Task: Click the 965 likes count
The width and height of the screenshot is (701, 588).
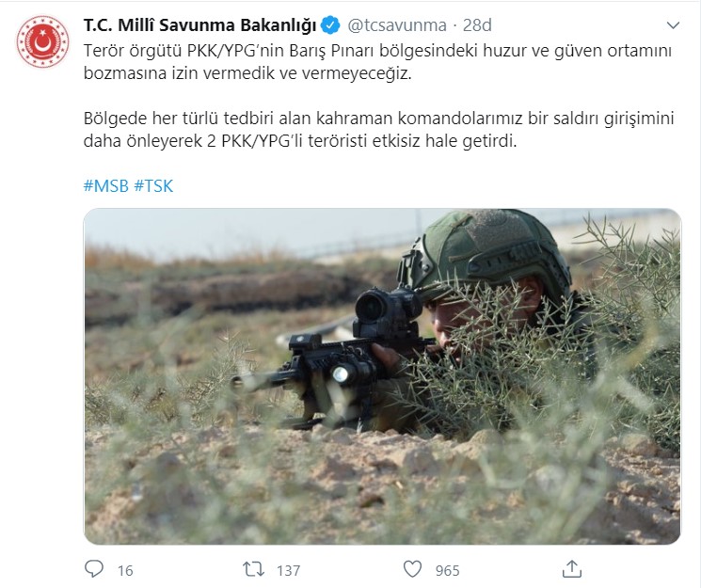Action: point(448,570)
